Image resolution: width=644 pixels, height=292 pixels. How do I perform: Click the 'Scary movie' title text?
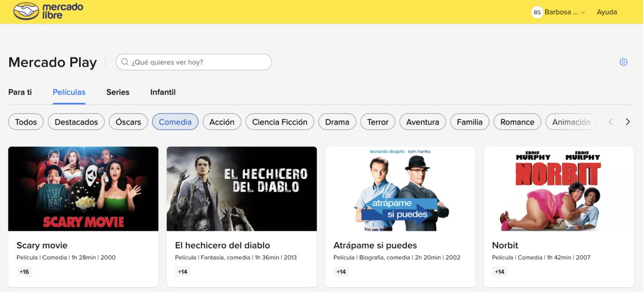(42, 245)
